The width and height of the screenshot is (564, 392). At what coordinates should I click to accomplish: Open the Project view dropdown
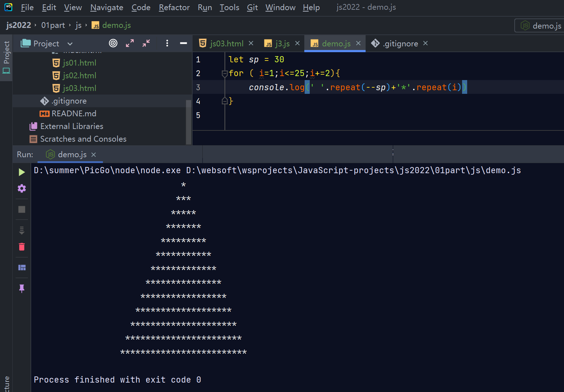(70, 43)
